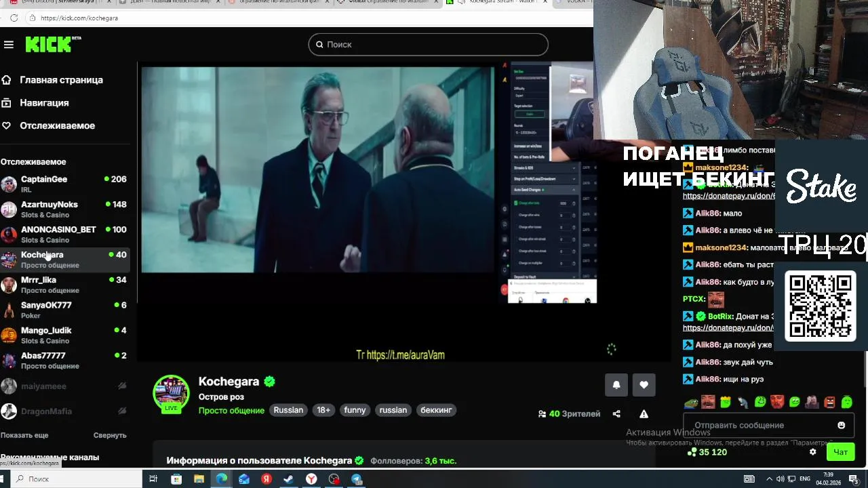Open AzartnuyNoks channel in sidebar

coord(64,209)
